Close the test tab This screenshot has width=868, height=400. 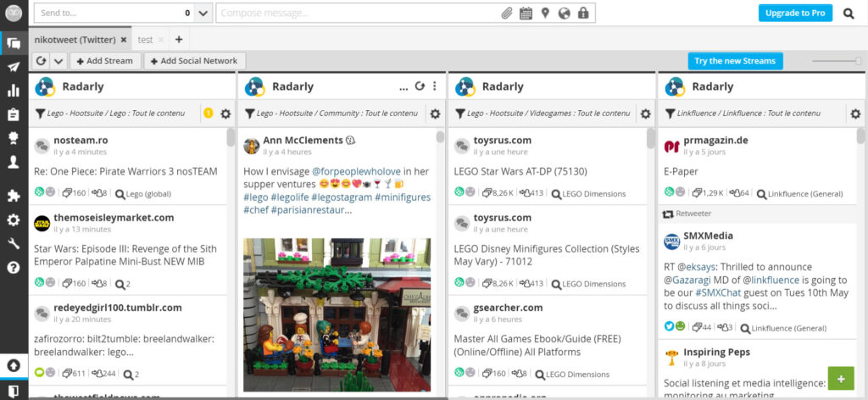click(160, 40)
